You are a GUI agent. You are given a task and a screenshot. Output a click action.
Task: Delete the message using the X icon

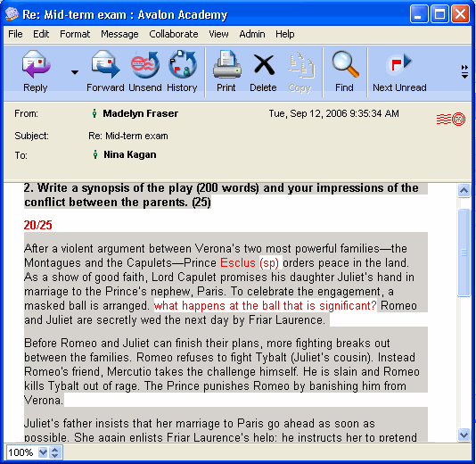coord(264,65)
